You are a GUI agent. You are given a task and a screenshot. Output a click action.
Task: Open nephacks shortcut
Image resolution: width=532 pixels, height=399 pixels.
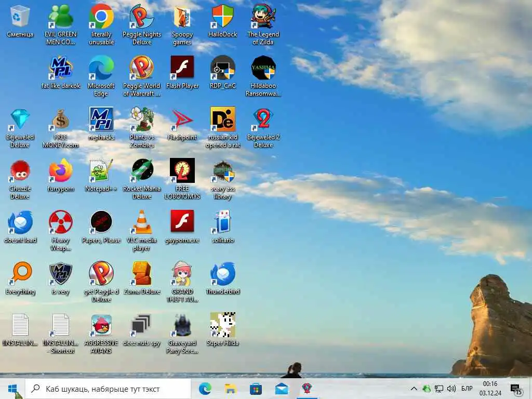(101, 124)
